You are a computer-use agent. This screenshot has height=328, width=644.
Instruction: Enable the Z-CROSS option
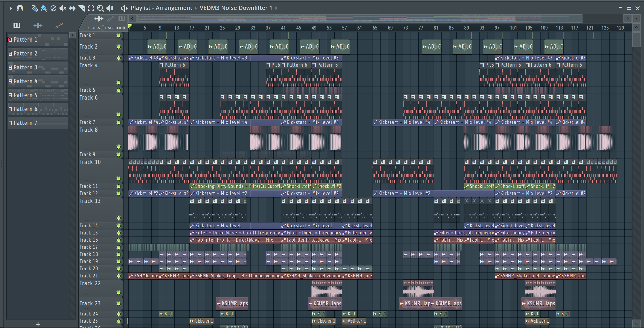(x=103, y=28)
